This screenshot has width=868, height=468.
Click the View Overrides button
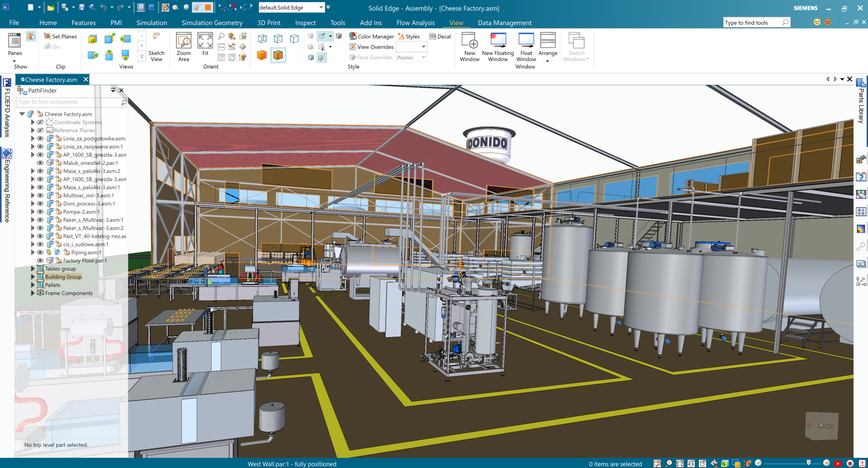pos(371,47)
